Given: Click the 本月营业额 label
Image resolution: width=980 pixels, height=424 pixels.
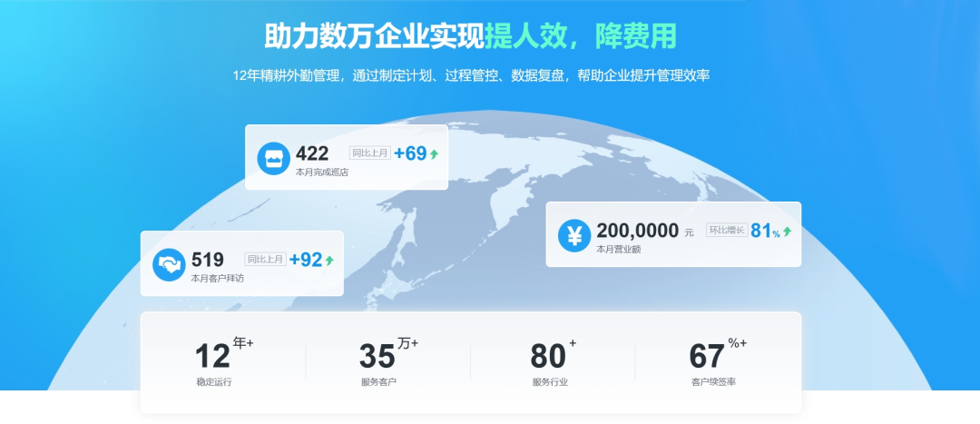Looking at the screenshot, I should point(619,249).
